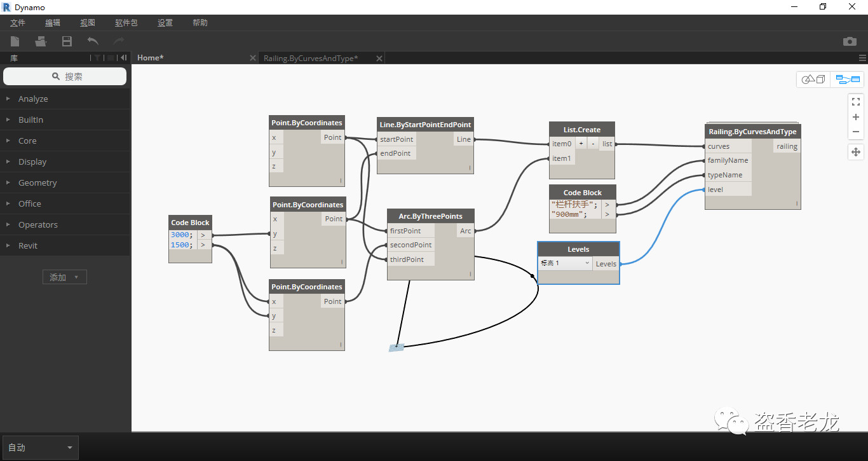
Task: Click the Arc output port
Action: pos(466,231)
